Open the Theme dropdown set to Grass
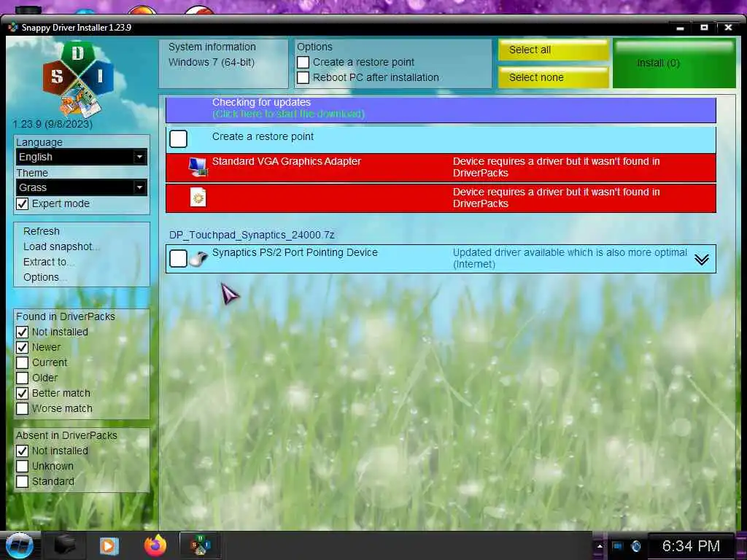 coord(82,187)
